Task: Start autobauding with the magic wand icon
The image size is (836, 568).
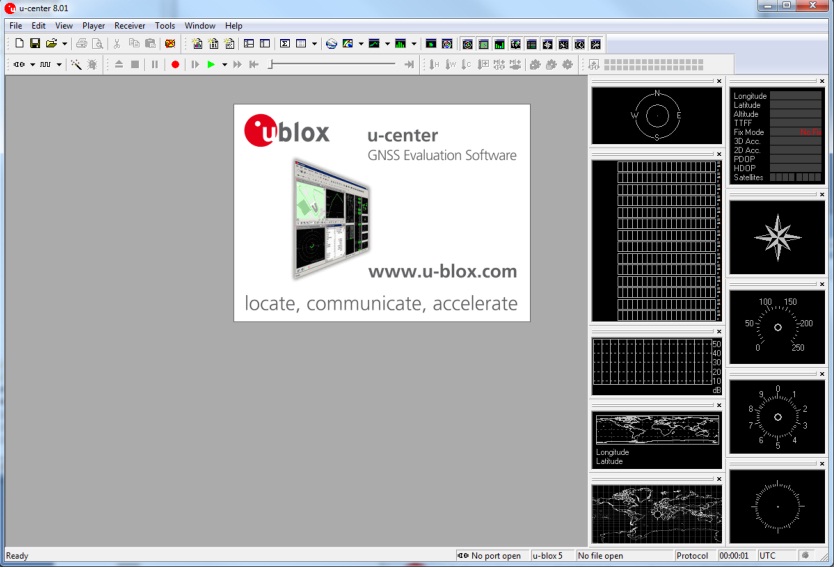Action: pos(76,65)
